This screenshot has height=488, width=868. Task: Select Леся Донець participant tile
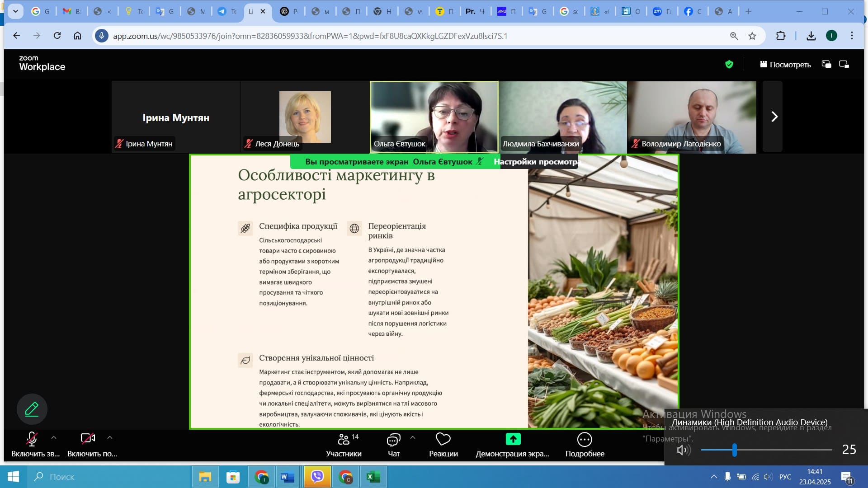[305, 117]
